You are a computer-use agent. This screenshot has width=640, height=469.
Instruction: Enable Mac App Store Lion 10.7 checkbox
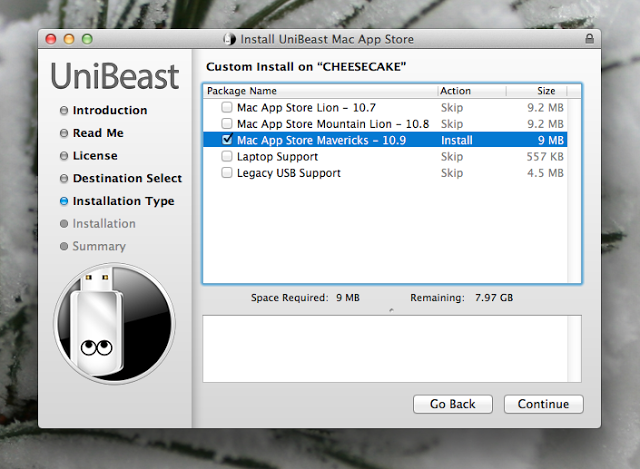(227, 107)
